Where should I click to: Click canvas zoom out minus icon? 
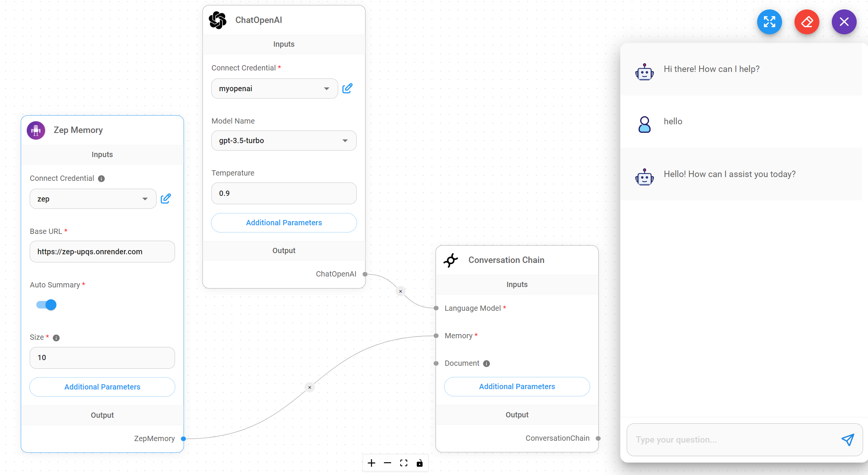click(388, 463)
